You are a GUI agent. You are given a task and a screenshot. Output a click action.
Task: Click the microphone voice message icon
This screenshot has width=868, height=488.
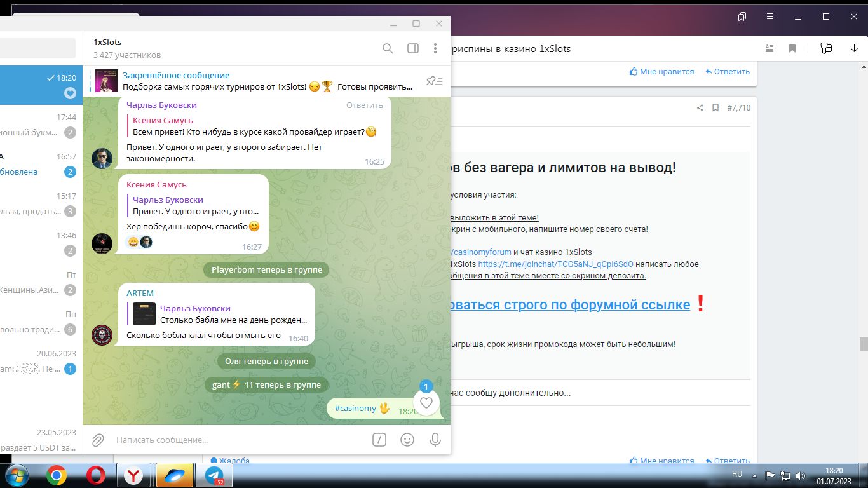435,440
